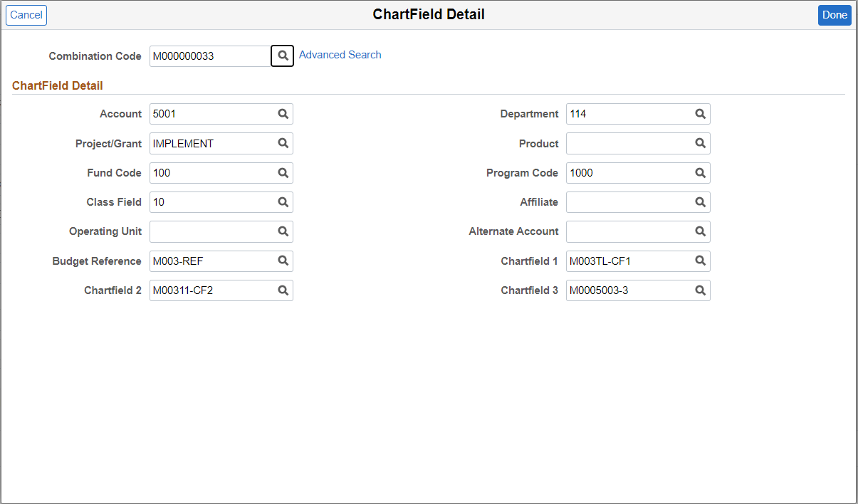Viewport: 858px width, 504px height.
Task: Open Class Field lookup icon
Action: (x=283, y=202)
